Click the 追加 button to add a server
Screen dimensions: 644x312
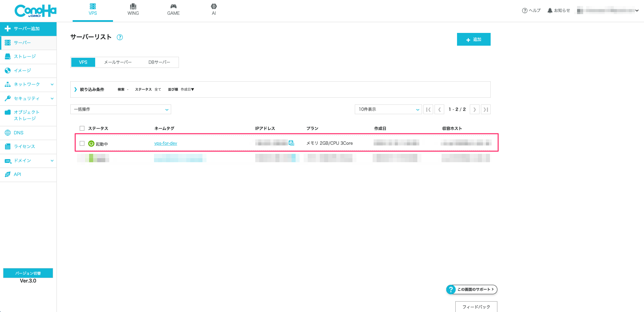[473, 39]
